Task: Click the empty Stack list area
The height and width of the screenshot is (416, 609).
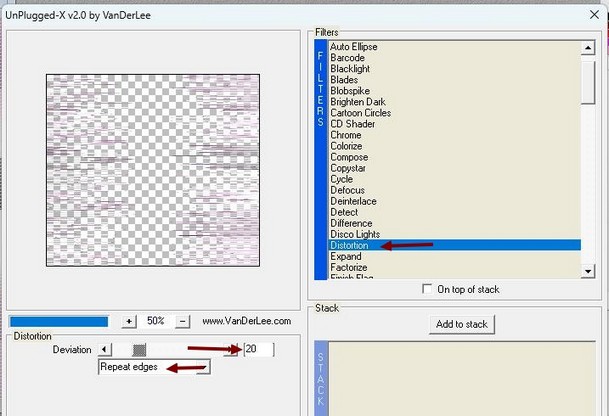Action: point(462,379)
